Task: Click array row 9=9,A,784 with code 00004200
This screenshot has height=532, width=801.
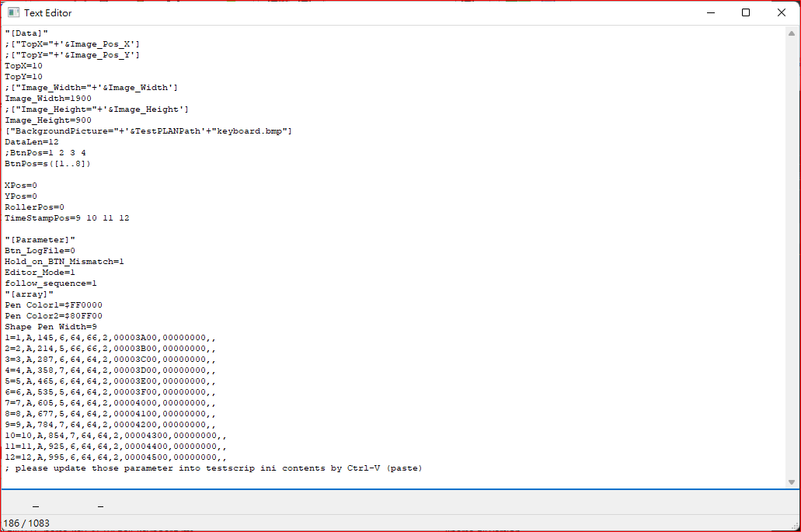Action: click(x=110, y=425)
